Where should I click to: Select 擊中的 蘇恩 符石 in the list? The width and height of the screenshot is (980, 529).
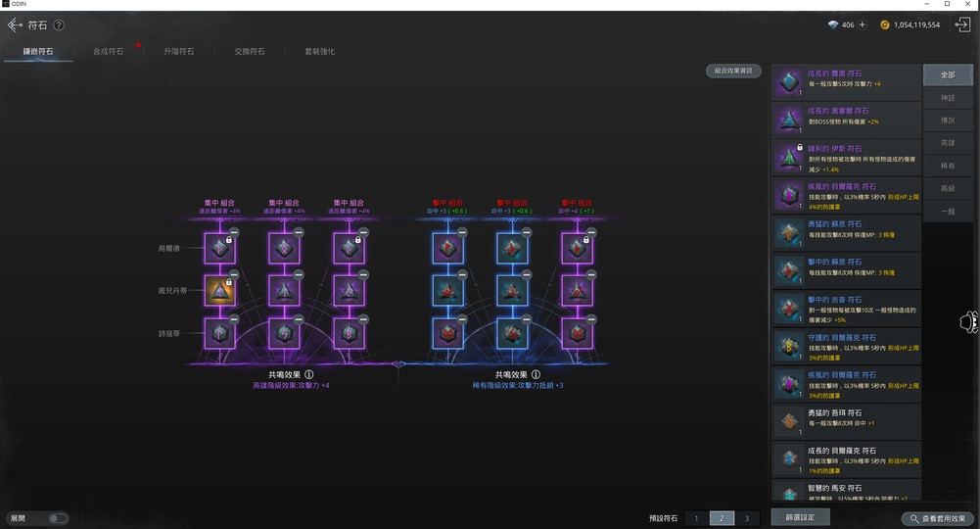point(846,270)
